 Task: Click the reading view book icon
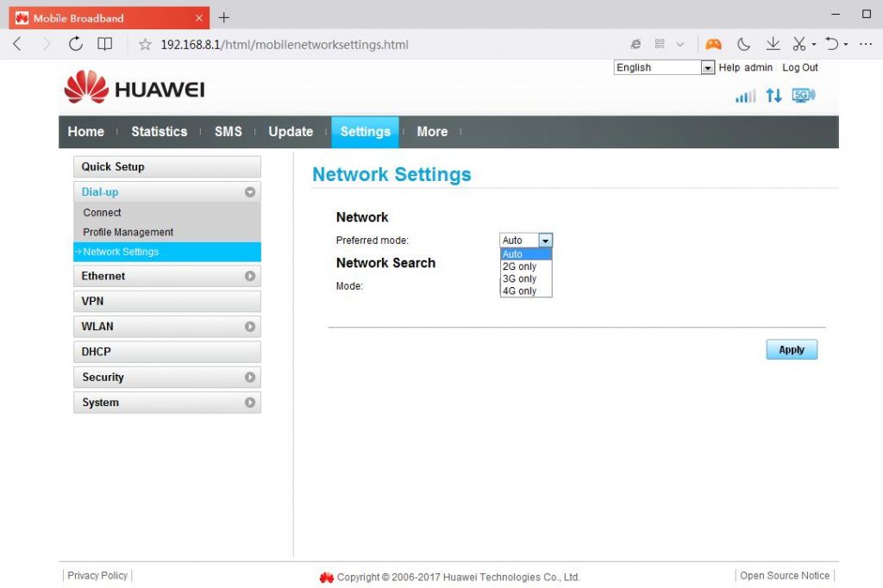tap(103, 43)
